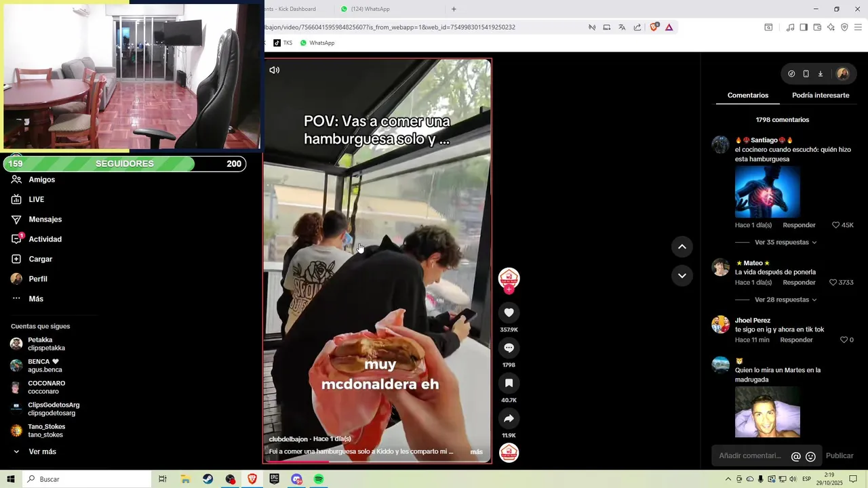Open a new browser tab
This screenshot has height=488, width=868.
[454, 9]
